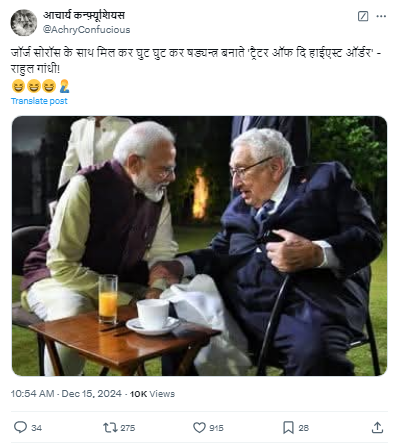Click the laughing emoji row in the tweet
The image size is (398, 447).
click(40, 86)
